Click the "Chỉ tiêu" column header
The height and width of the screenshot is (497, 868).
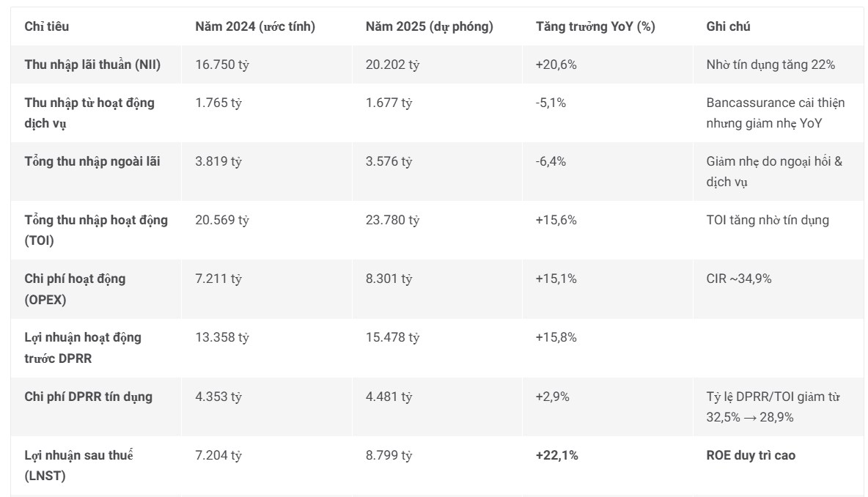[x=47, y=27]
